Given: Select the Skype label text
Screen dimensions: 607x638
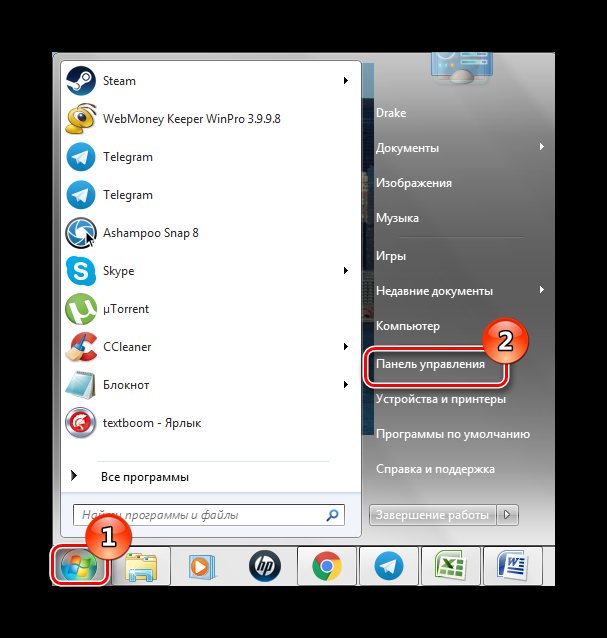Looking at the screenshot, I should (x=118, y=271).
